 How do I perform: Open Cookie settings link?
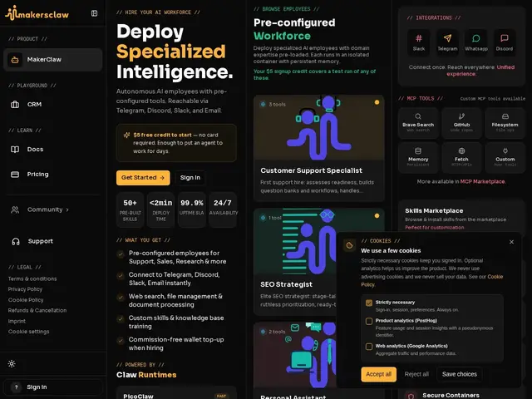[x=29, y=332]
